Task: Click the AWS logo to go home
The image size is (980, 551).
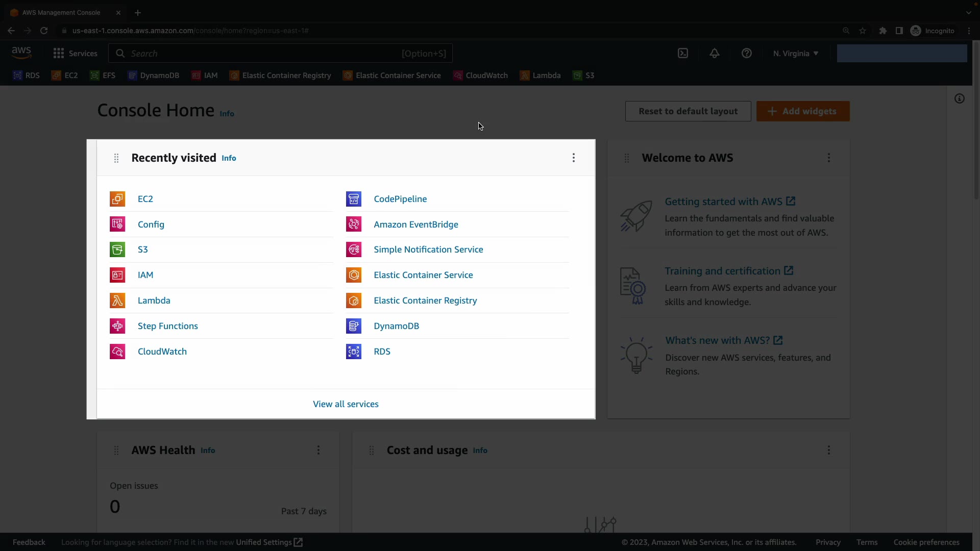Action: (21, 53)
